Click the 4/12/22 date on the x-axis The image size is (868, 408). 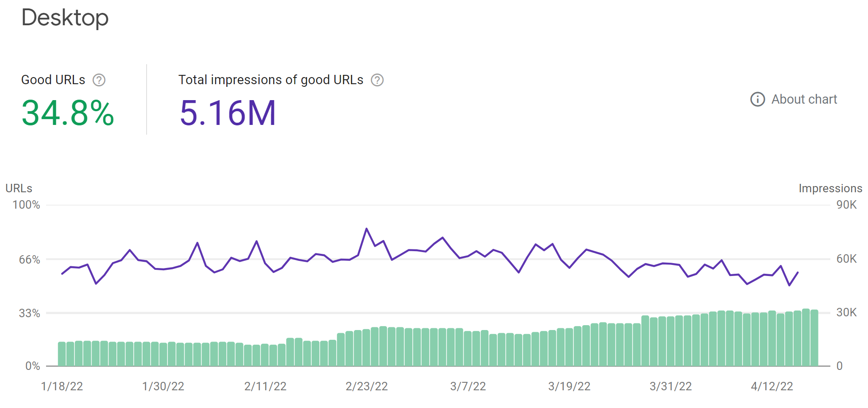pos(771,386)
